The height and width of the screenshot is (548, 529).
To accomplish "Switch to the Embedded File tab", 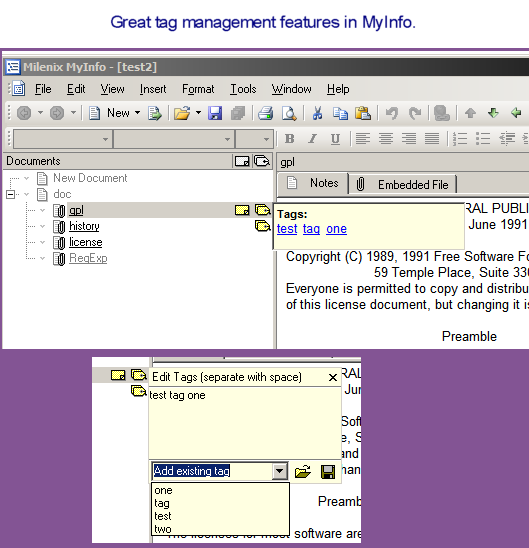I will point(403,184).
